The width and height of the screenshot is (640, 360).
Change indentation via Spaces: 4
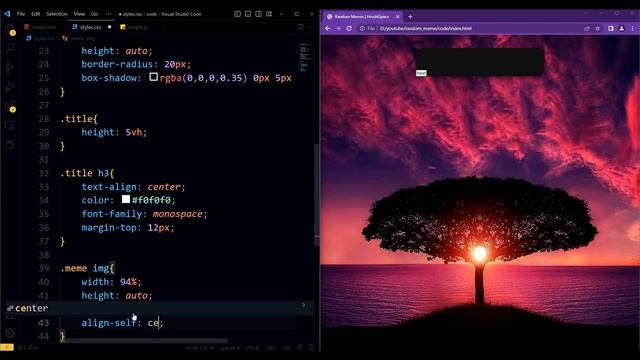pyautogui.click(x=230, y=348)
